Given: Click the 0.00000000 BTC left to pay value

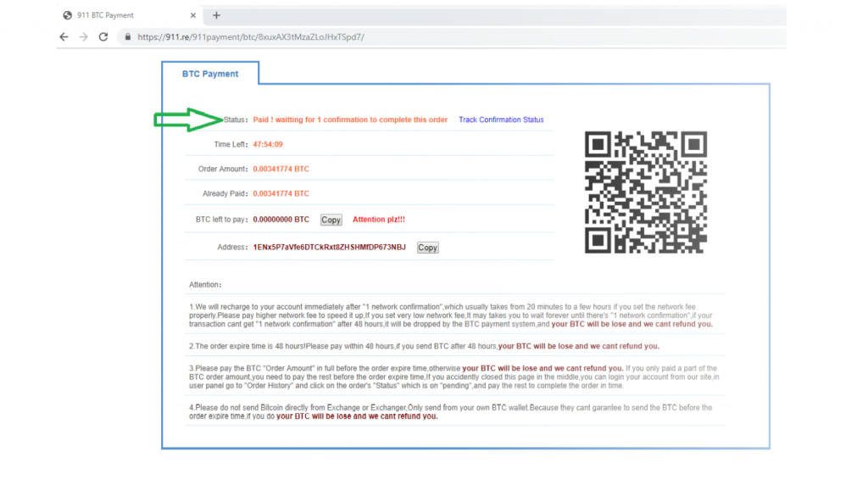Looking at the screenshot, I should [x=281, y=219].
